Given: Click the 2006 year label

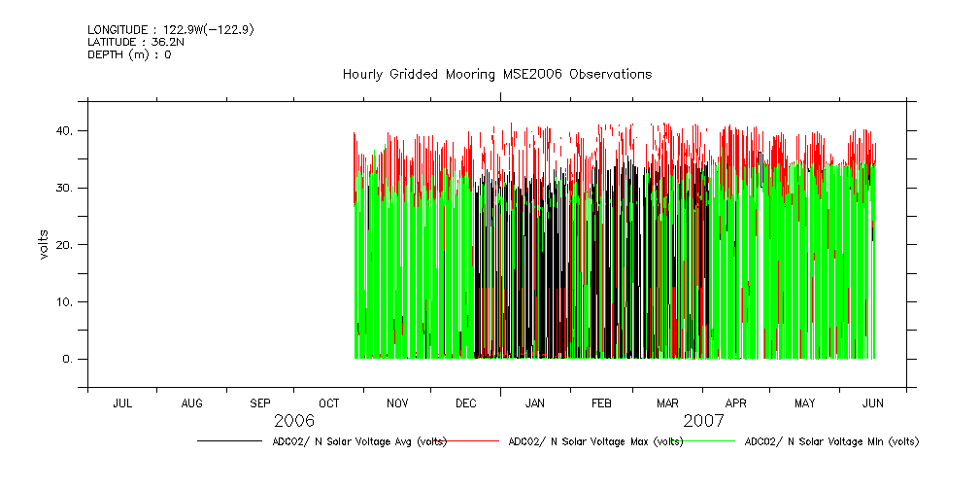Looking at the screenshot, I should click(293, 421).
